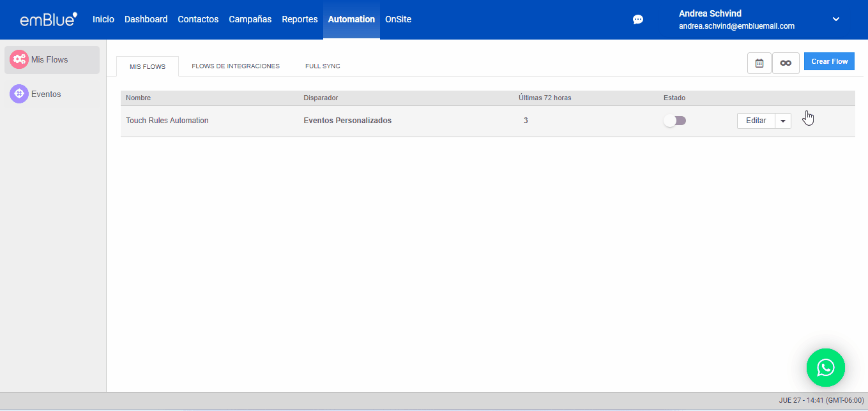
Task: Click Editar for Touch Rules Automation
Action: 756,121
